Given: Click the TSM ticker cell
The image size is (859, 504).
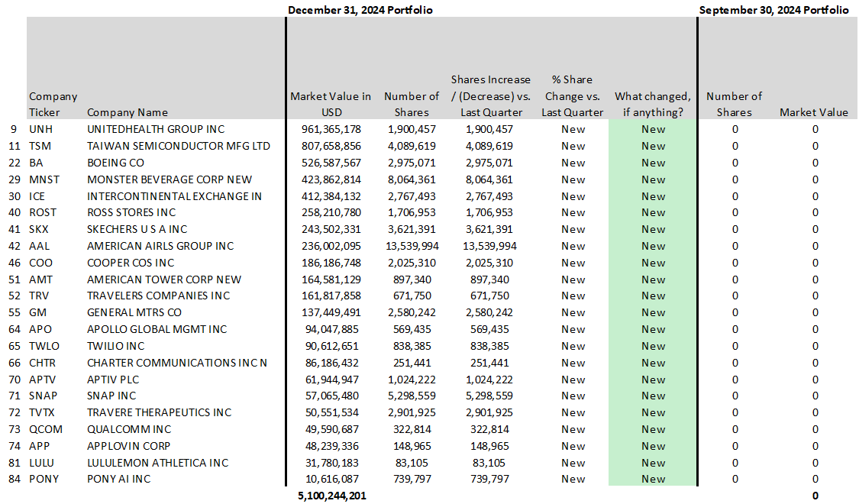Looking at the screenshot, I should click(40, 147).
